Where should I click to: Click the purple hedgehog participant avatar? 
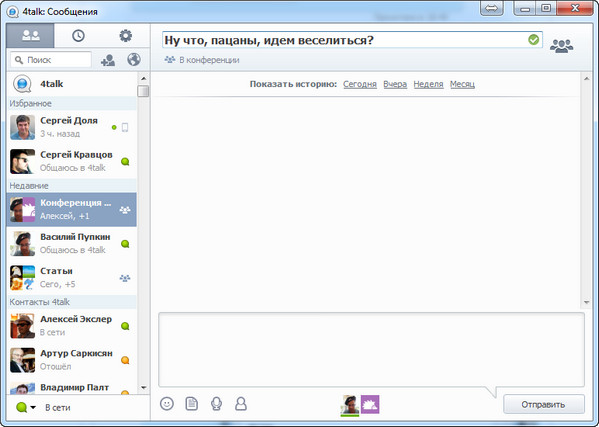pyautogui.click(x=370, y=404)
